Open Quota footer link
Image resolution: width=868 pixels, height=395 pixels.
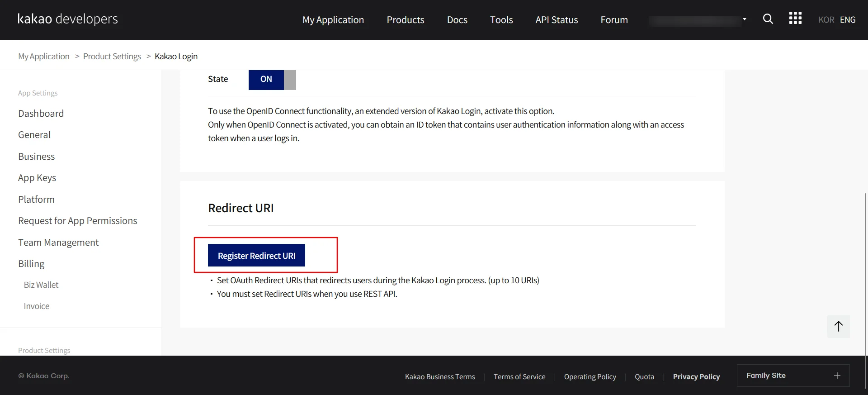[x=644, y=376]
